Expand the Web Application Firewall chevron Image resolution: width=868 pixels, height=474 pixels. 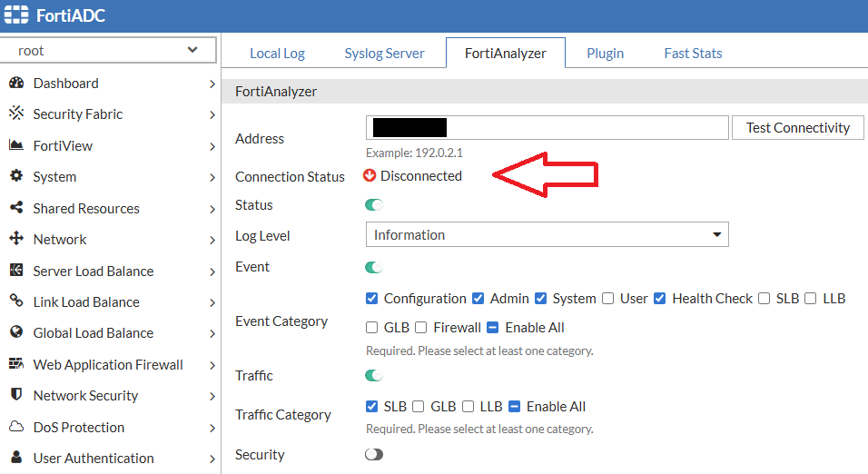(x=212, y=365)
